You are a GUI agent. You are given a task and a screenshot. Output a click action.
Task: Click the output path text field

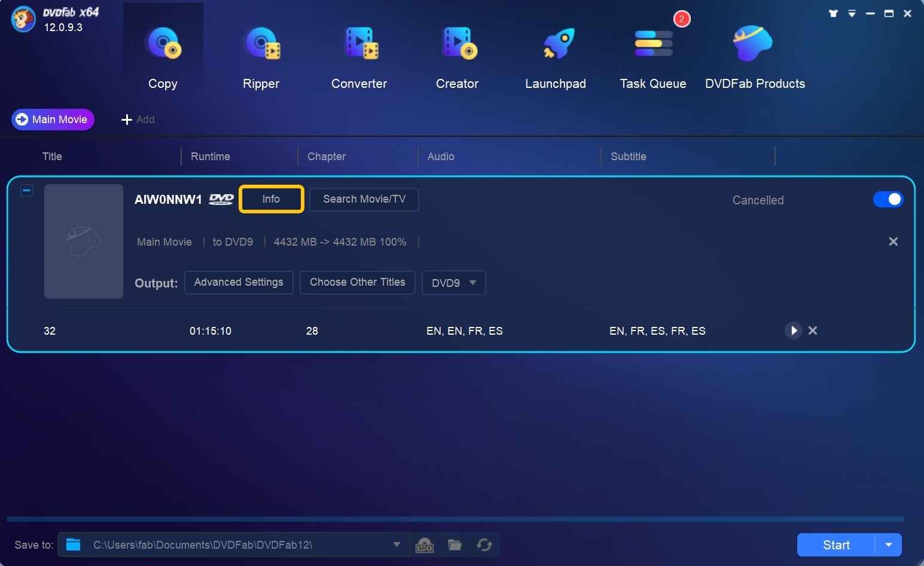233,544
